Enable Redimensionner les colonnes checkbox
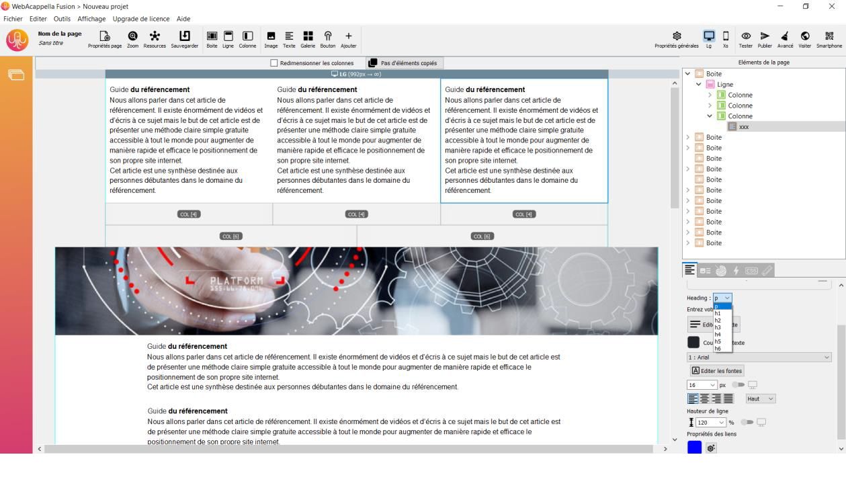The image size is (846, 504). tap(274, 63)
